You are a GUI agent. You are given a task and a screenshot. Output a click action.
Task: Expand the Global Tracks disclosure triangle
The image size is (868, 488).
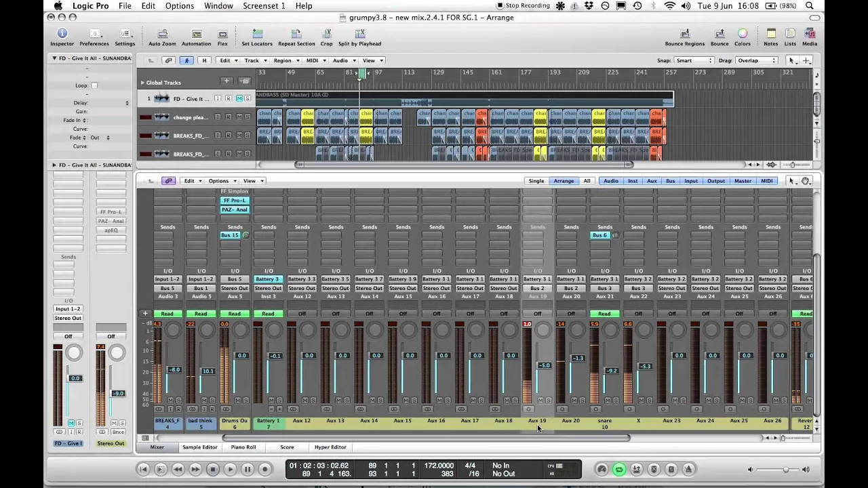click(x=142, y=83)
